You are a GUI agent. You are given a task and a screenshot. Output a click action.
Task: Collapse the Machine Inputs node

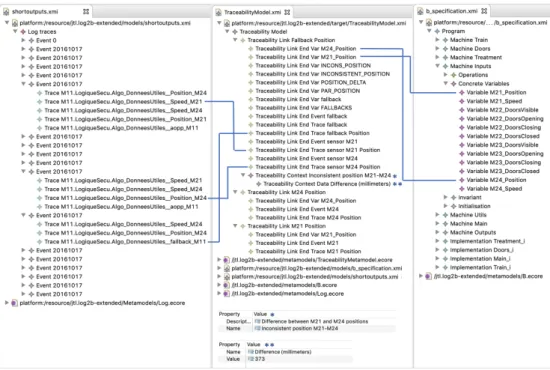[437, 66]
